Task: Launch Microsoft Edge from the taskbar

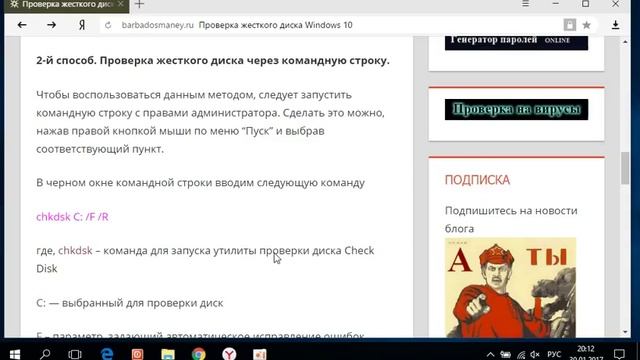Action: pyautogui.click(x=107, y=354)
